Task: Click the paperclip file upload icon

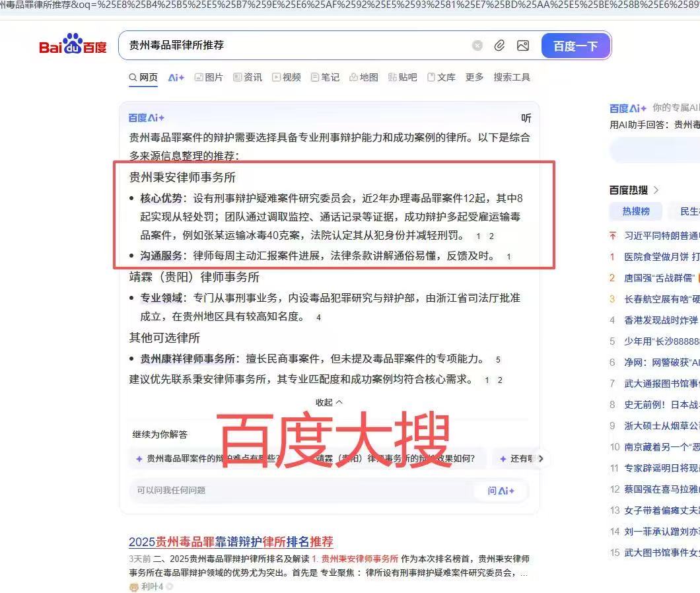Action: click(500, 46)
